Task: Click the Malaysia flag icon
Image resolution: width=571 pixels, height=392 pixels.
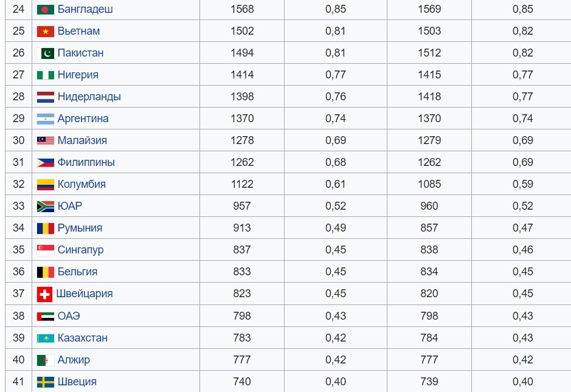Action: pyautogui.click(x=46, y=140)
